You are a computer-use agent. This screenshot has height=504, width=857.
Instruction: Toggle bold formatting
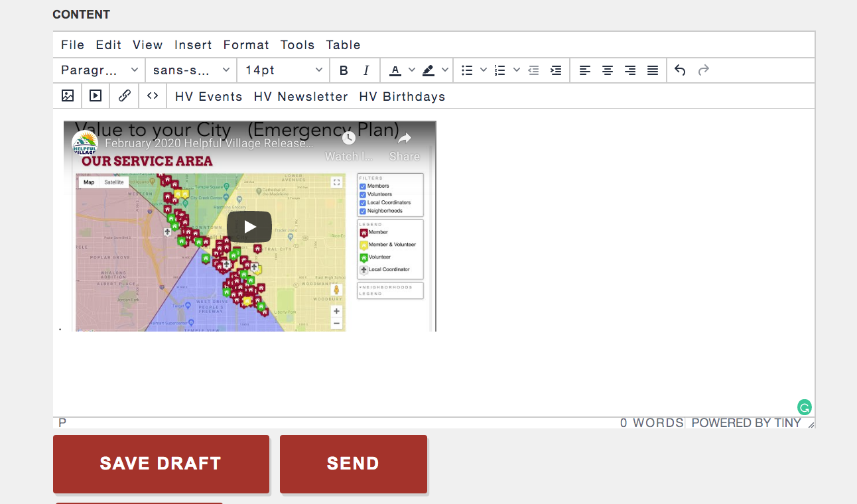(344, 70)
